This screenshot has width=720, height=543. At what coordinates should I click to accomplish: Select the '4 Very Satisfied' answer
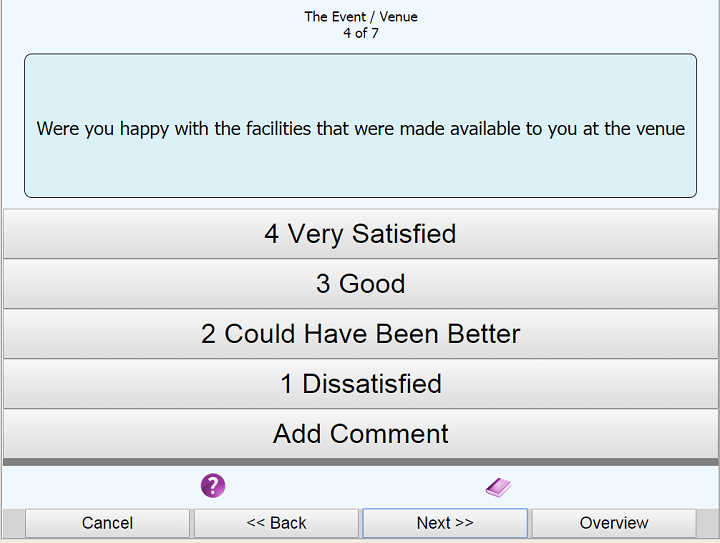360,234
